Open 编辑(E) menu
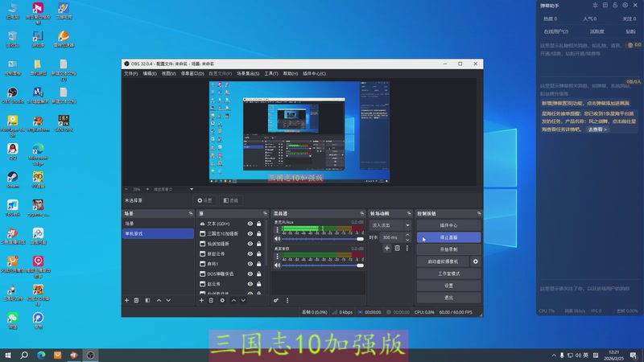Screen dimensions: 644x362 point(150,73)
